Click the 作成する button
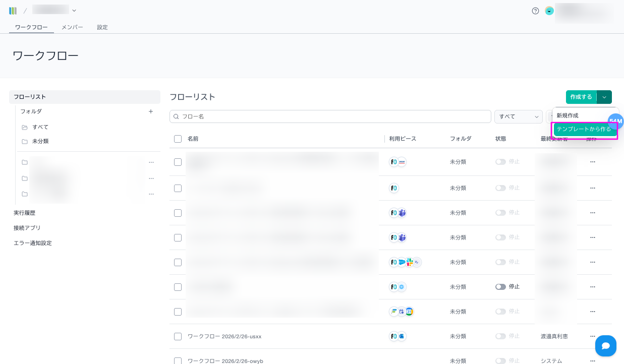Viewport: 624px width, 364px height. [x=581, y=97]
